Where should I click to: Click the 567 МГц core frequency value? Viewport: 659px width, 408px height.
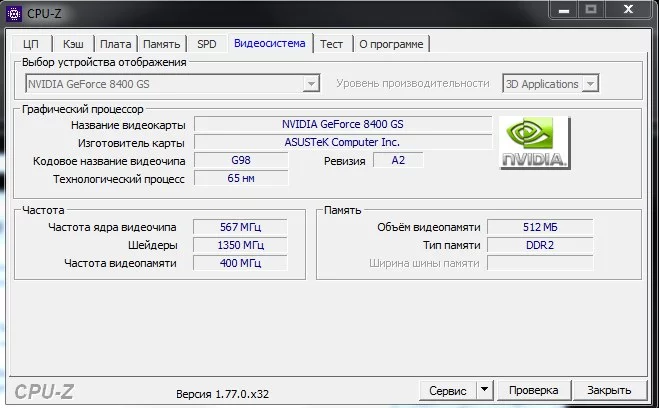click(240, 227)
